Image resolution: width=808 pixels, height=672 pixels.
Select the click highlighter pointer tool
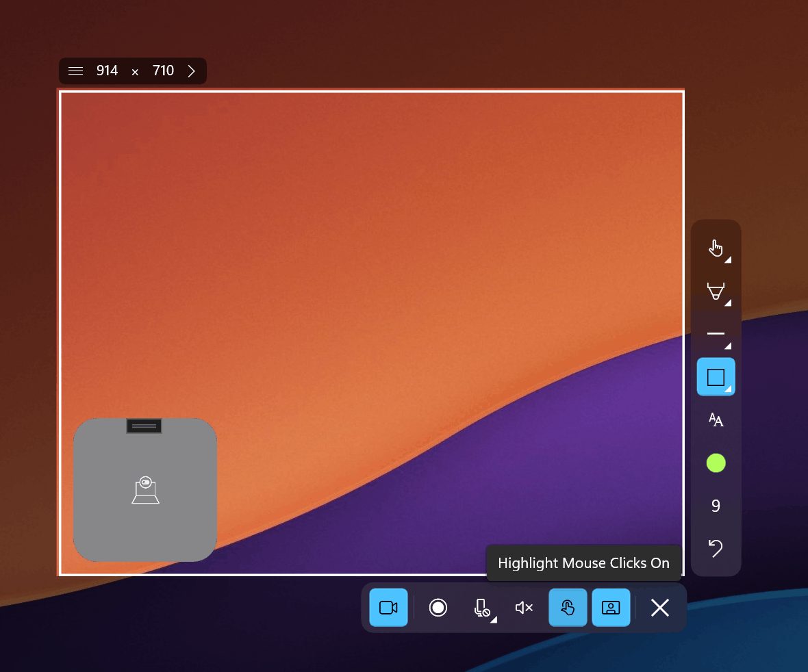click(x=716, y=248)
